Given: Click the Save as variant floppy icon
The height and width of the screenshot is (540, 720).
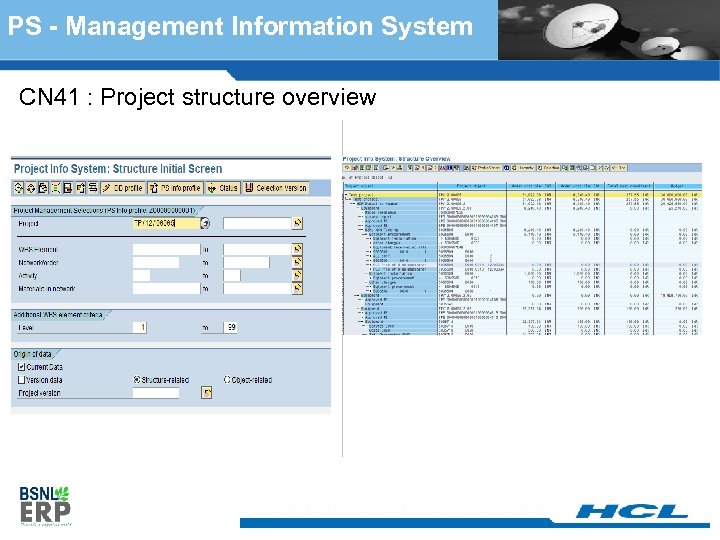Looking at the screenshot, I should [68, 187].
